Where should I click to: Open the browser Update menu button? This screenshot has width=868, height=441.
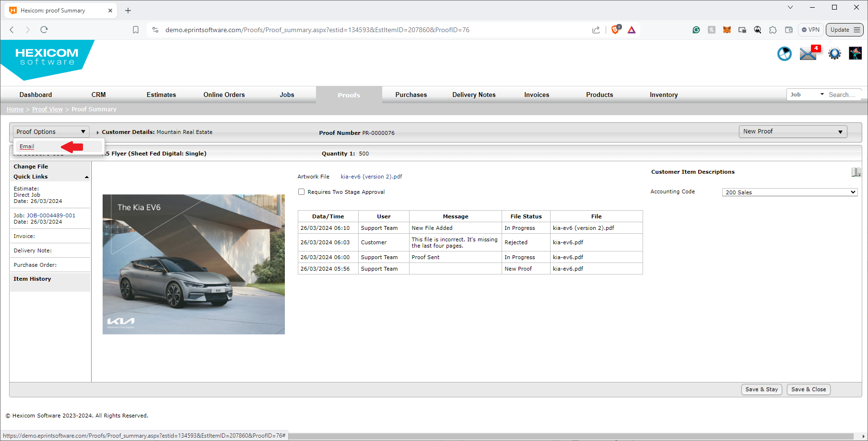tap(845, 30)
